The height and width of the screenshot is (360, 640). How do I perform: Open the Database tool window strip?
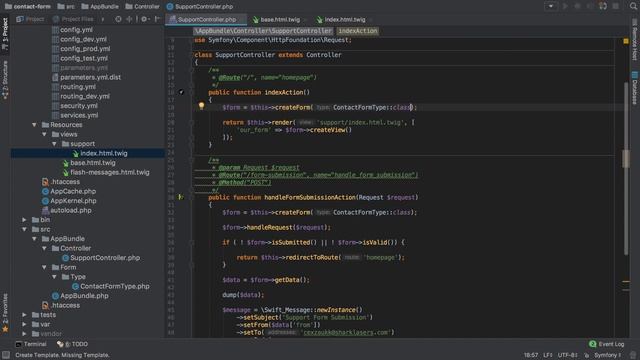(x=635, y=88)
